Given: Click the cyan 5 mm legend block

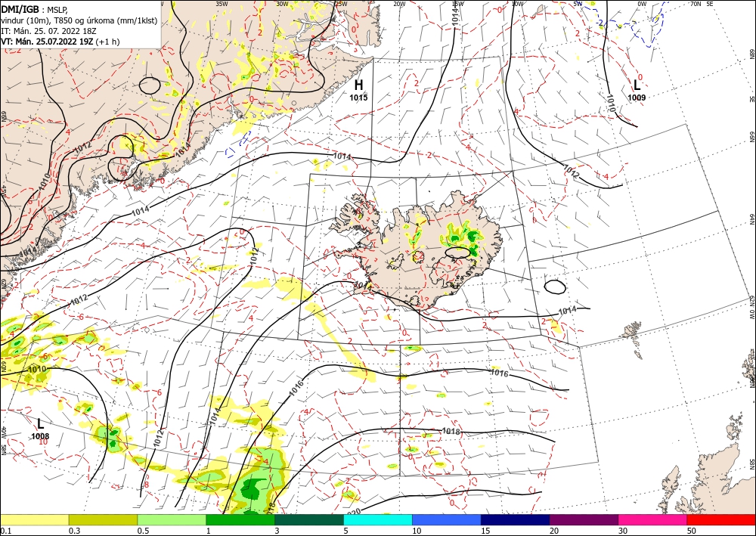Looking at the screenshot, I should click(x=377, y=519).
